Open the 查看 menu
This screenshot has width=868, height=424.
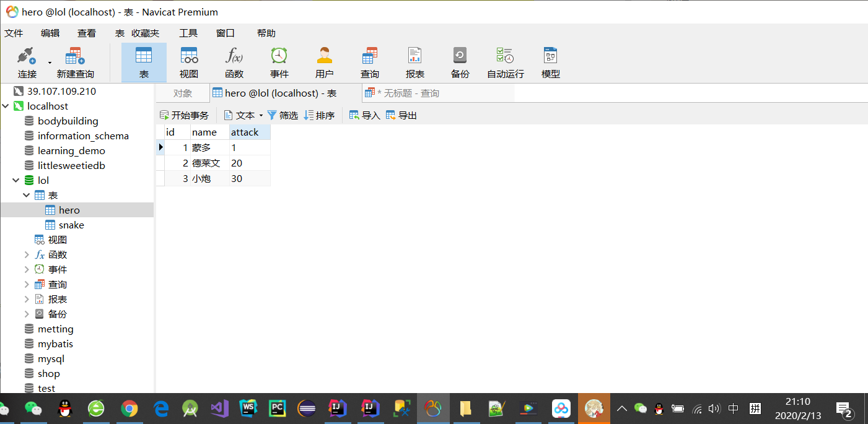click(87, 33)
